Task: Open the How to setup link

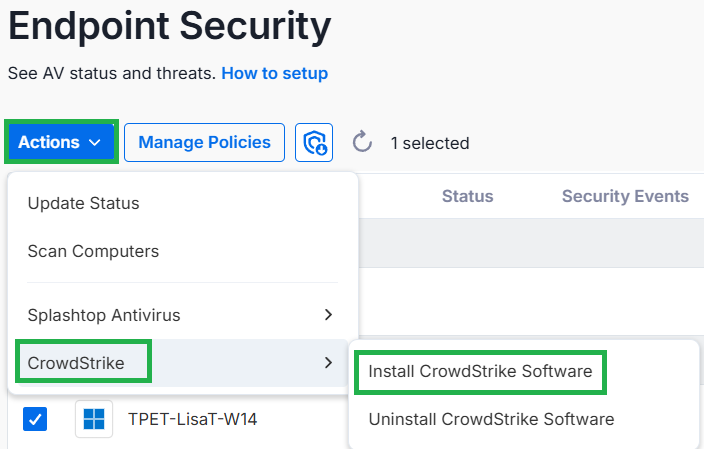Action: (275, 73)
